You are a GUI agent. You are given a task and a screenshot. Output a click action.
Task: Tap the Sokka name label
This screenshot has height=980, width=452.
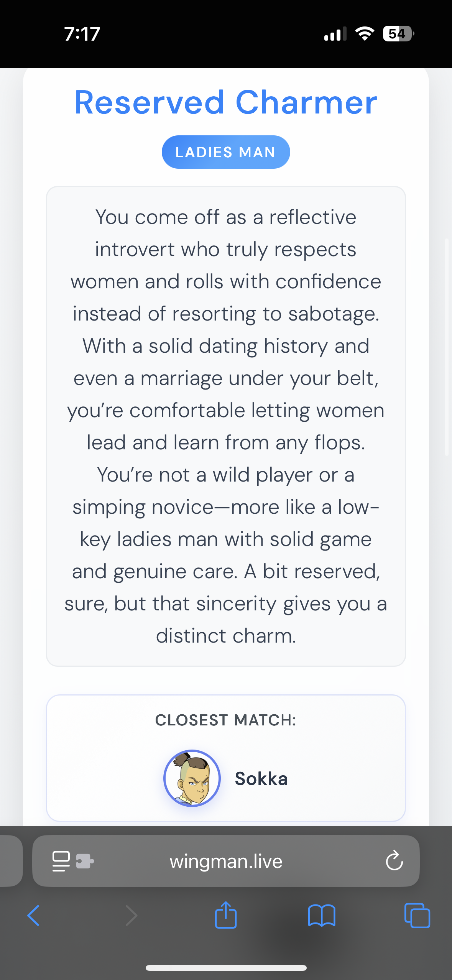261,779
